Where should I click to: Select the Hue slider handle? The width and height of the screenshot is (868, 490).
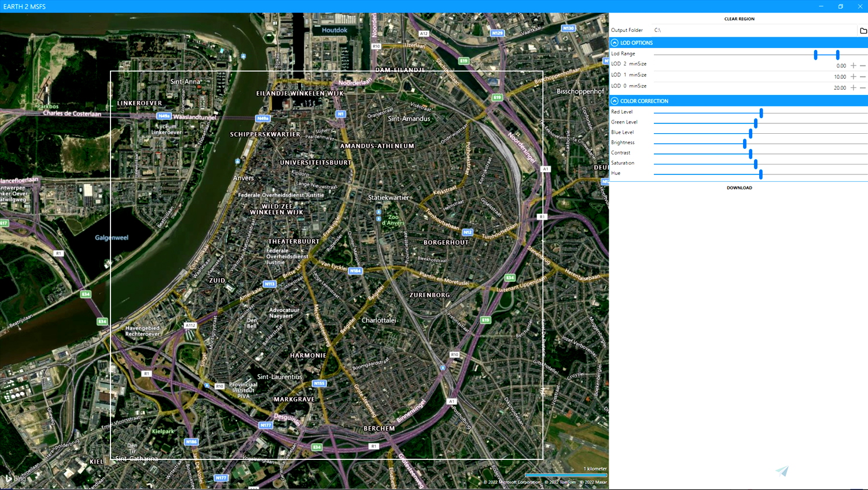coord(760,174)
